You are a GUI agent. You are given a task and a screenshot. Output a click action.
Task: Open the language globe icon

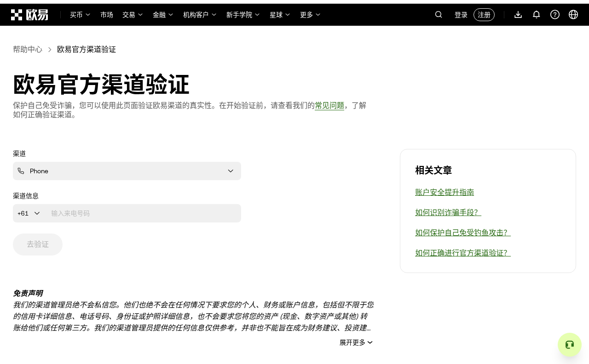click(573, 15)
